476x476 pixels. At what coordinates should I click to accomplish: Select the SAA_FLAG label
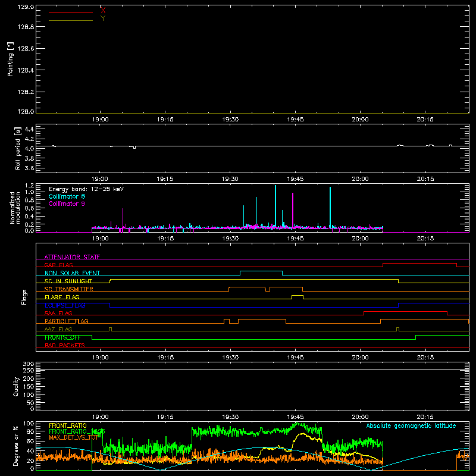[58, 313]
